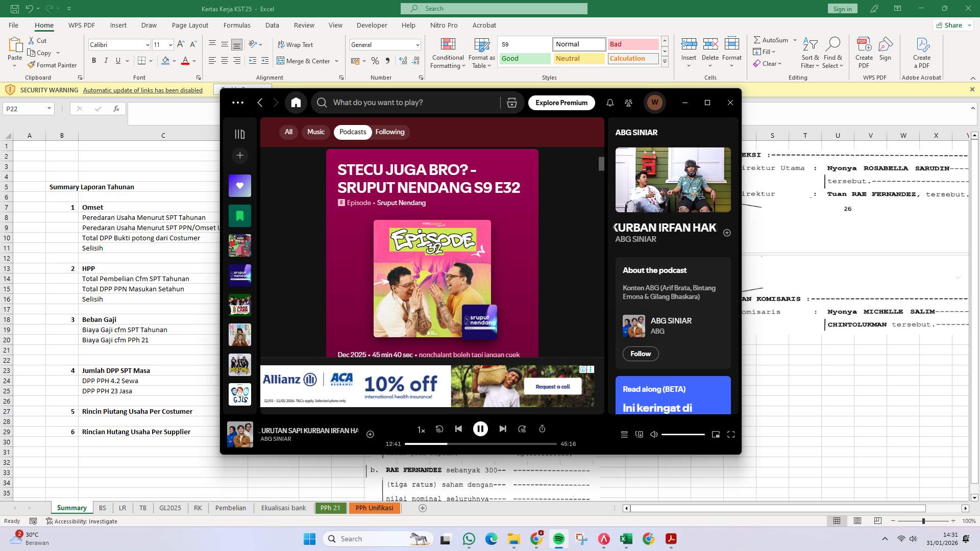The height and width of the screenshot is (551, 980).
Task: Open Liked Songs in sidebar
Action: click(x=240, y=186)
